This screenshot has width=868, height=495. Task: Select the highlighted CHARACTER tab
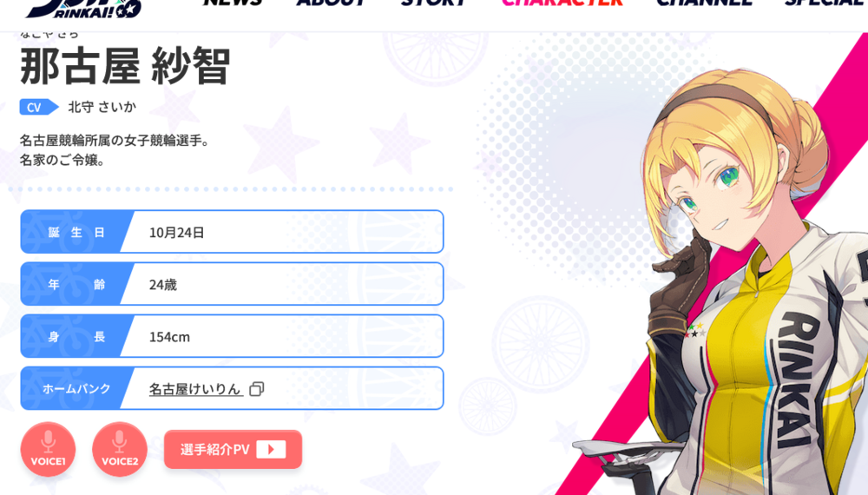click(562, 3)
